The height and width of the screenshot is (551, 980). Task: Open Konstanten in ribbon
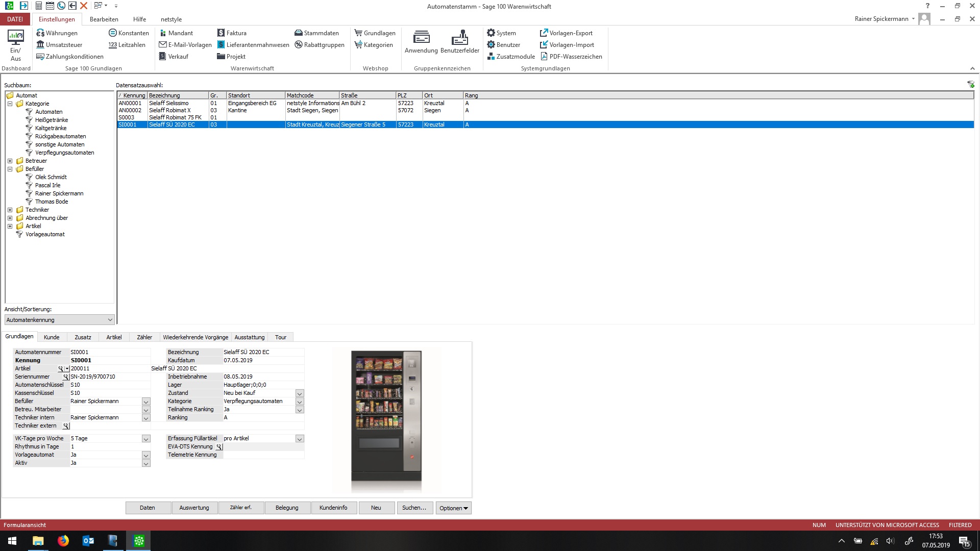coord(129,33)
